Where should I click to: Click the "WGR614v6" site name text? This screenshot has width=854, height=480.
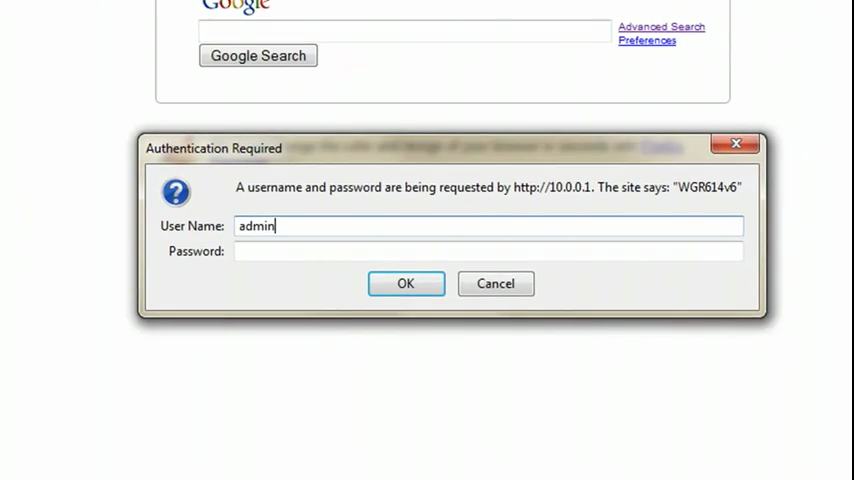click(x=707, y=187)
